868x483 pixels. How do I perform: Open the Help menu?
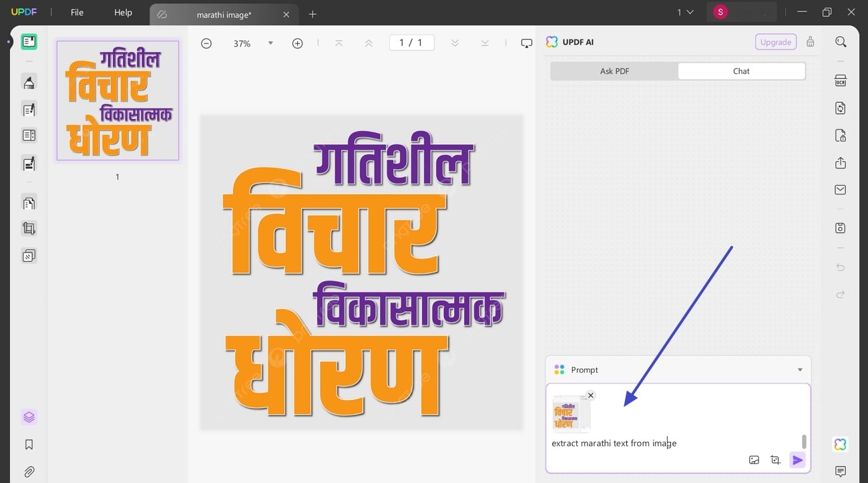[x=123, y=12]
